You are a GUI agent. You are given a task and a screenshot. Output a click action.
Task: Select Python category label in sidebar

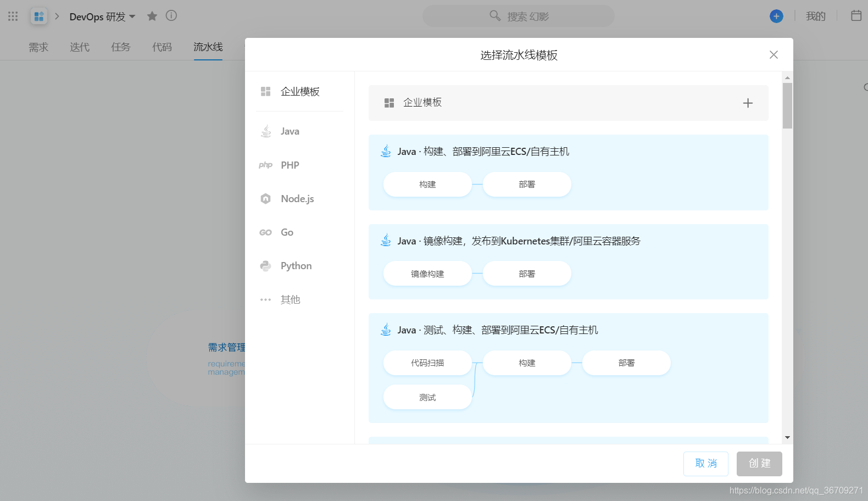point(296,266)
